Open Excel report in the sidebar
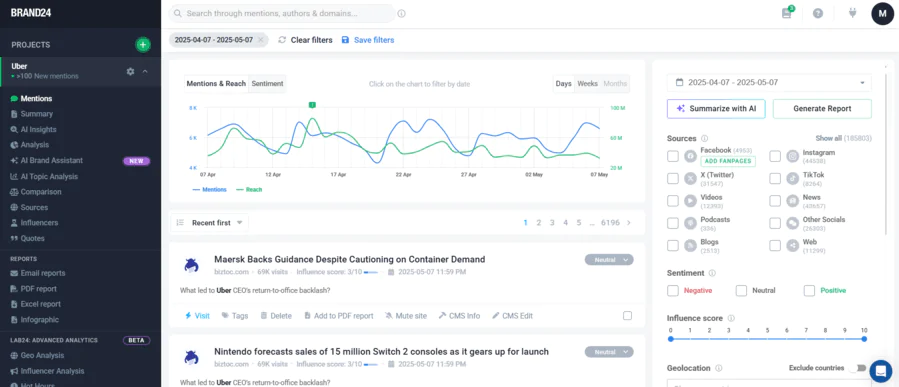The width and height of the screenshot is (899, 387). [x=40, y=304]
